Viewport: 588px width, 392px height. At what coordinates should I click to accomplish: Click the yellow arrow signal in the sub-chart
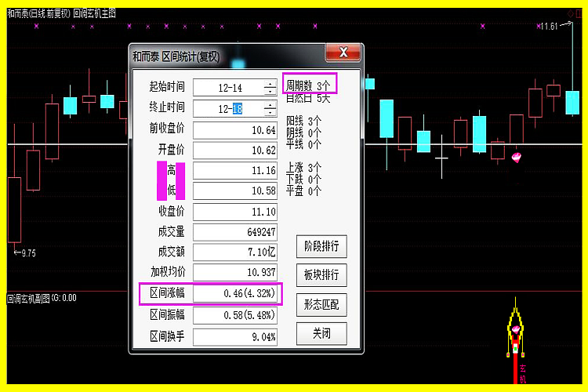coord(515,323)
